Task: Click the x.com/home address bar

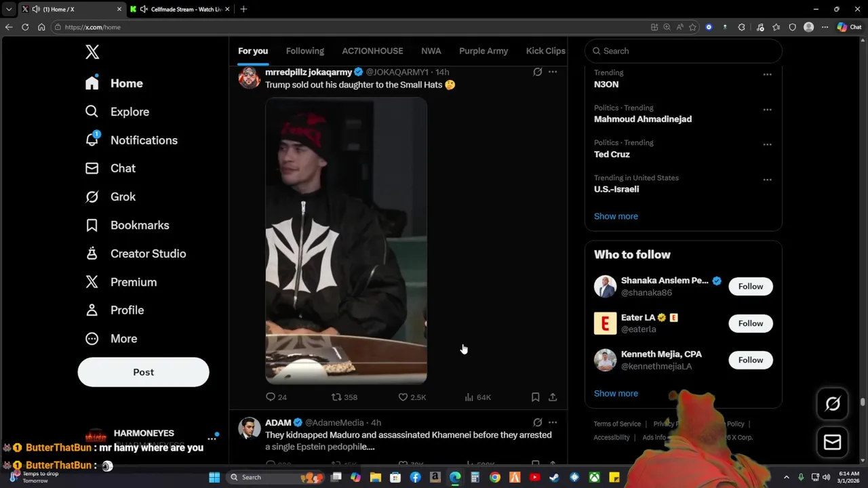Action: click(x=350, y=27)
